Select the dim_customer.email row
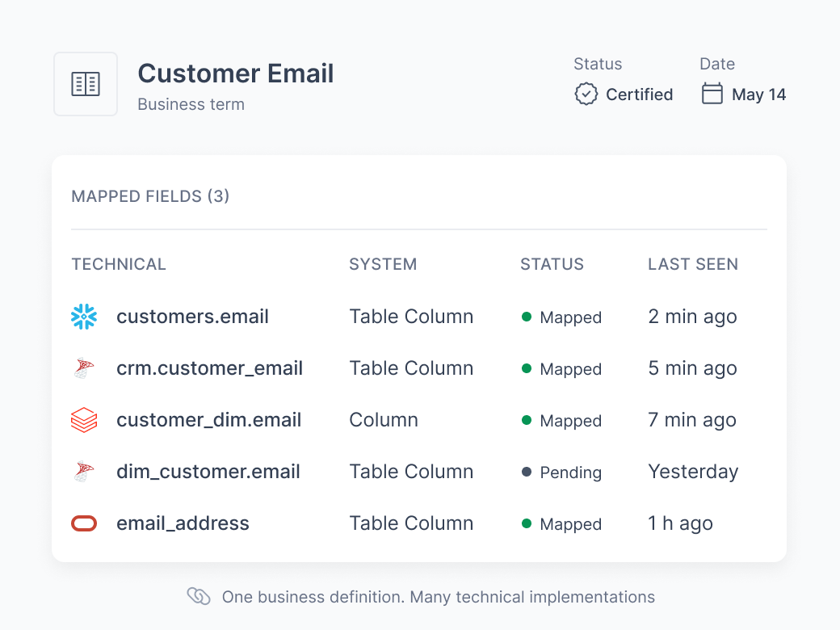840x630 pixels. 419,472
